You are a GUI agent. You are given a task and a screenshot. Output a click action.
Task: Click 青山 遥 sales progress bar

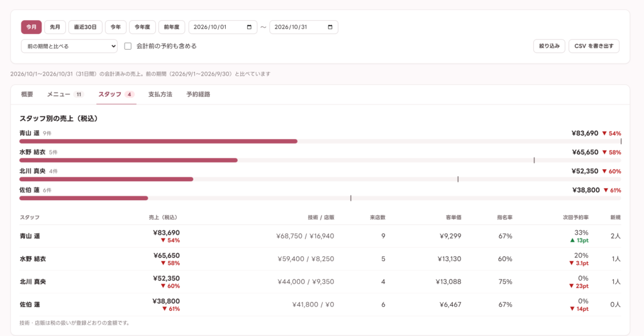click(x=320, y=142)
